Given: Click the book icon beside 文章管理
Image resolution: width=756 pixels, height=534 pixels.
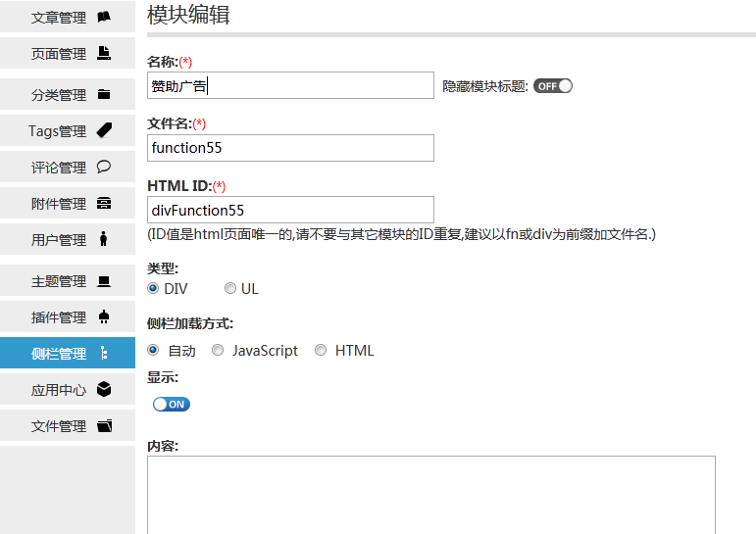Looking at the screenshot, I should pyautogui.click(x=104, y=17).
